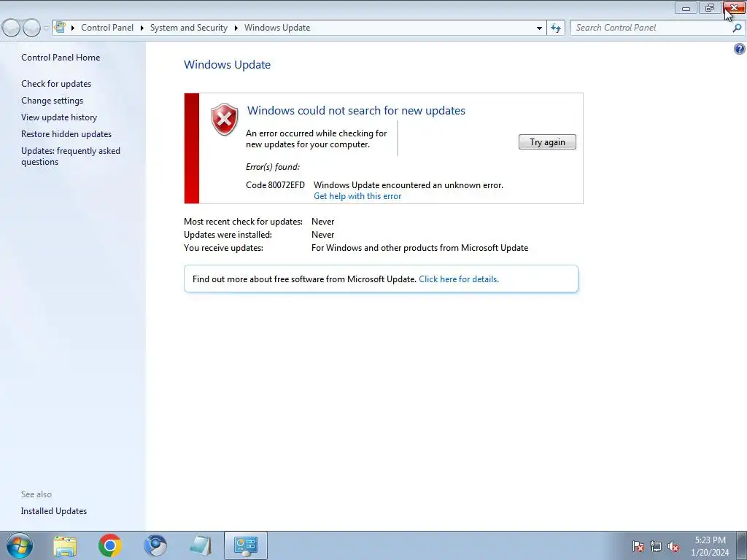This screenshot has height=560, width=747.
Task: Open Windows Explorer from taskbar
Action: [x=65, y=546]
